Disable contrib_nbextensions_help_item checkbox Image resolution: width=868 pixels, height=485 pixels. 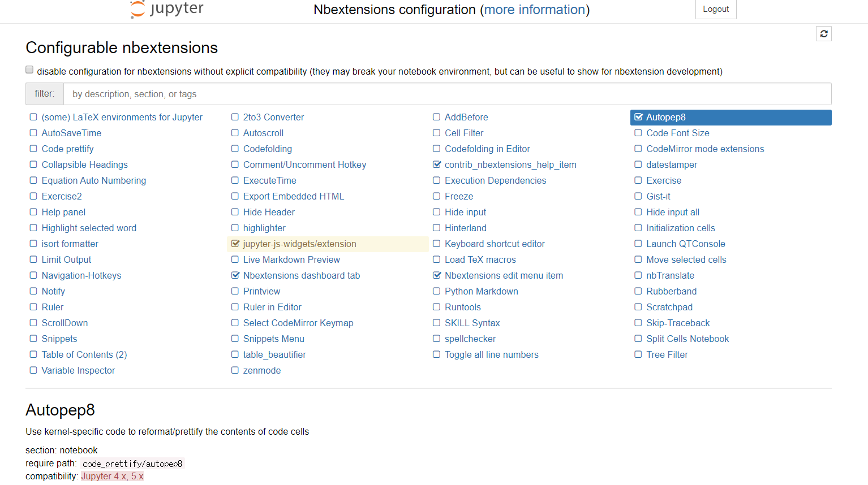(x=437, y=164)
